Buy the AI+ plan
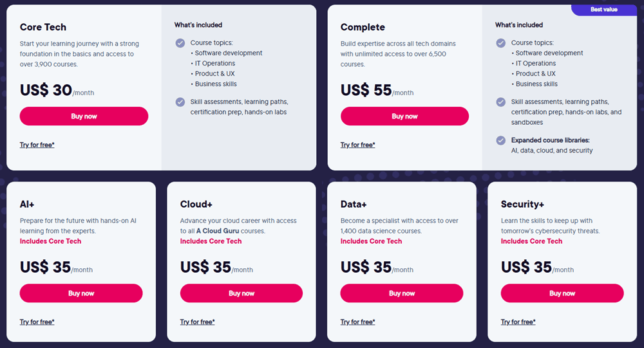 tap(81, 293)
